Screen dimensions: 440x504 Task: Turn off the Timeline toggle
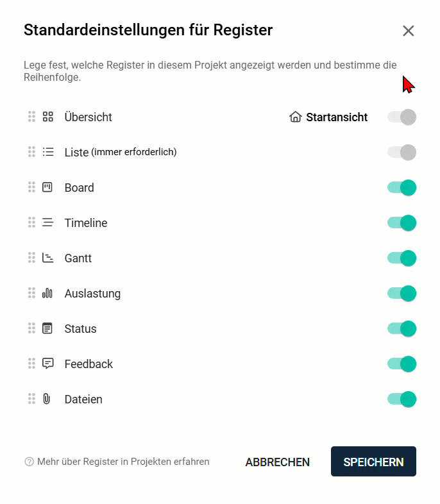(x=402, y=223)
